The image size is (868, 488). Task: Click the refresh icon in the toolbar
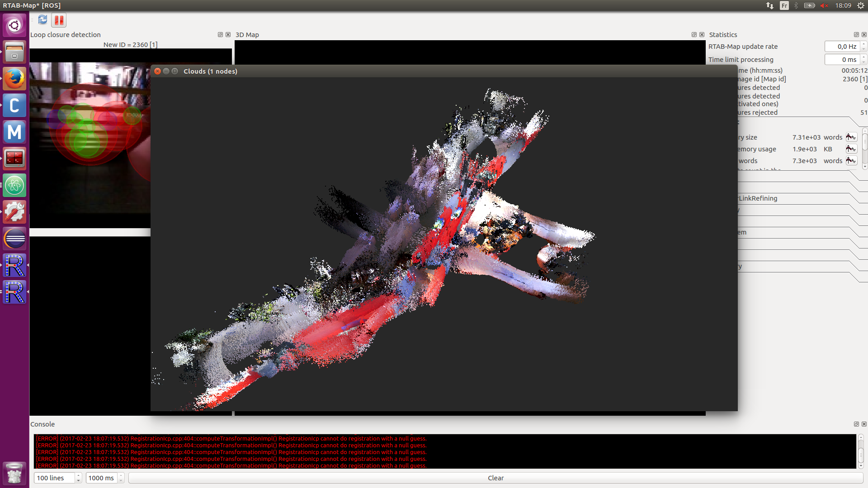point(42,20)
